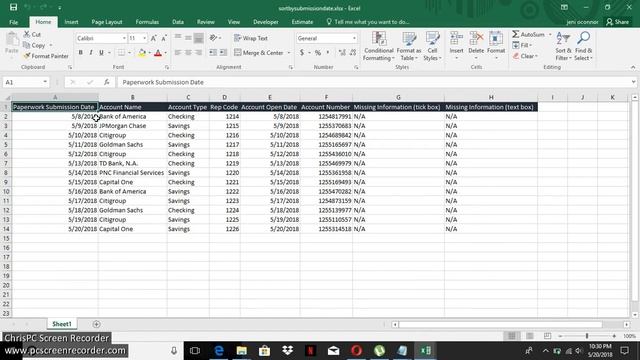Add a new sheet with plus icon
This screenshot has width=640, height=360.
[96, 324]
